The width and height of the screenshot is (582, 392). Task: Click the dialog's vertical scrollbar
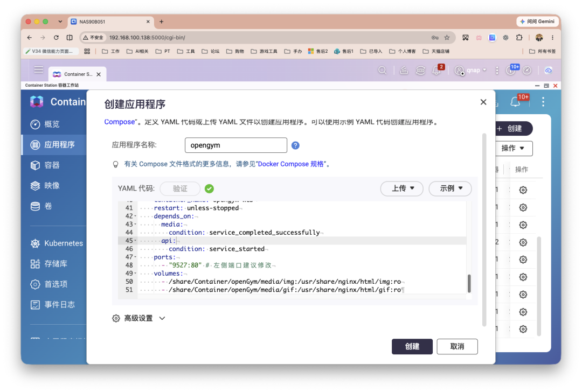(x=484, y=230)
